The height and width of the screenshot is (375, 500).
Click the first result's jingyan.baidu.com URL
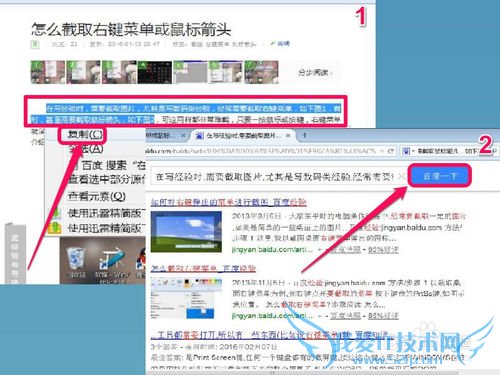click(x=272, y=249)
